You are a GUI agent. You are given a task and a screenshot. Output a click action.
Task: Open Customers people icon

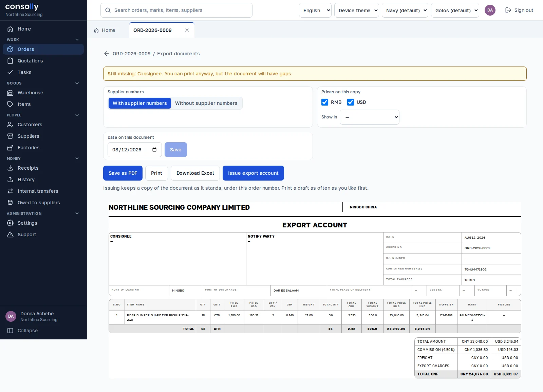click(10, 125)
